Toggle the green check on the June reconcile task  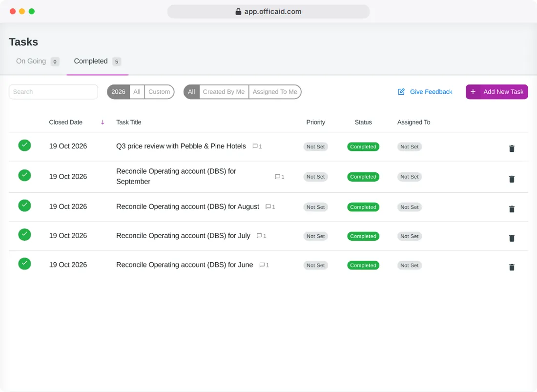(x=25, y=264)
